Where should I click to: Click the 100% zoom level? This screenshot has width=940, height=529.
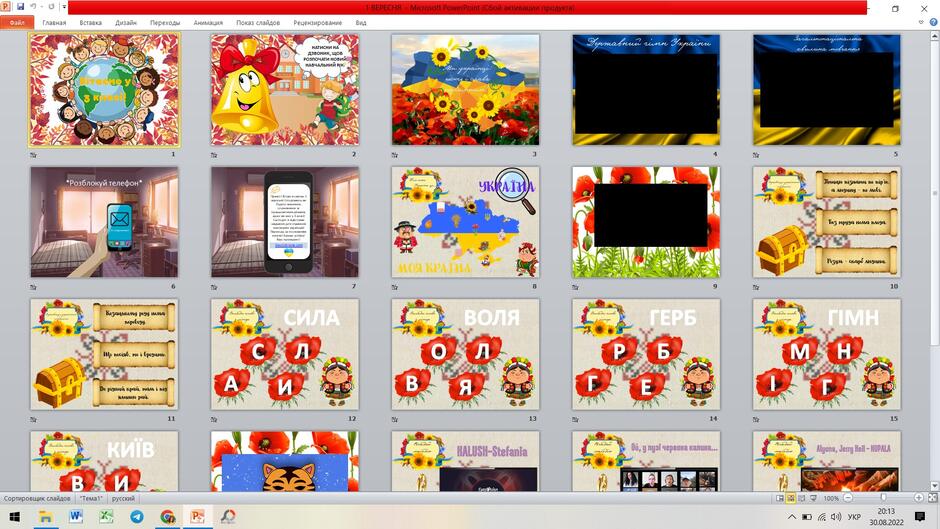[x=831, y=498]
